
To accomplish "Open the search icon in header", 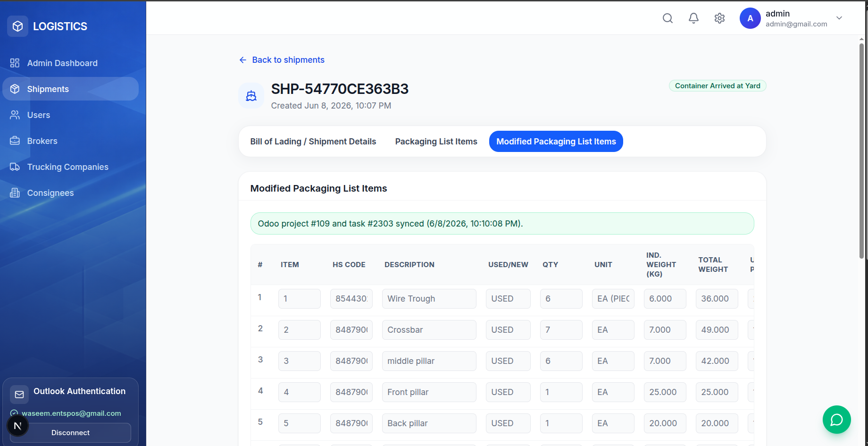I will [x=668, y=18].
